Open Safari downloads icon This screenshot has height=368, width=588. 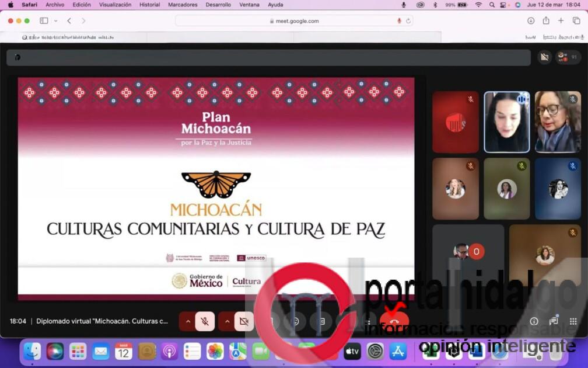[530, 20]
